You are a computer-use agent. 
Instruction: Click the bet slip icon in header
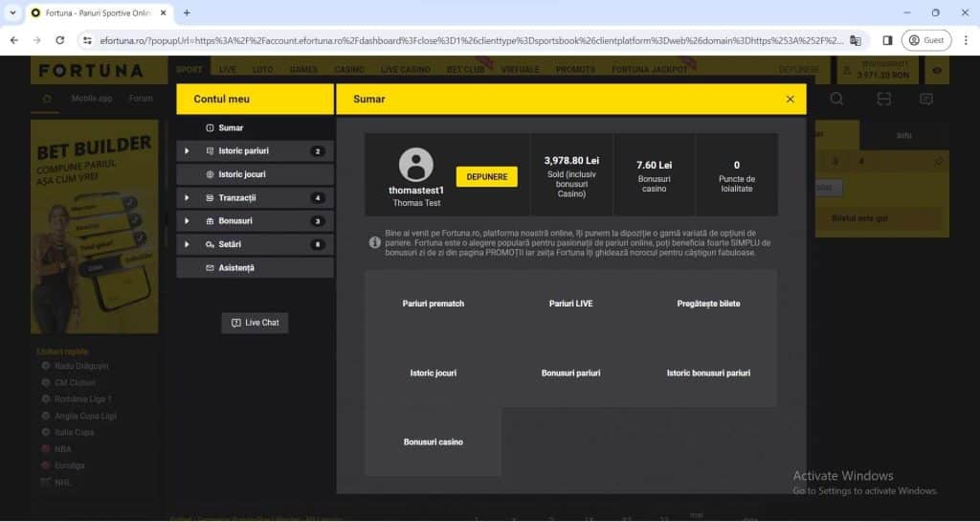pyautogui.click(x=883, y=99)
